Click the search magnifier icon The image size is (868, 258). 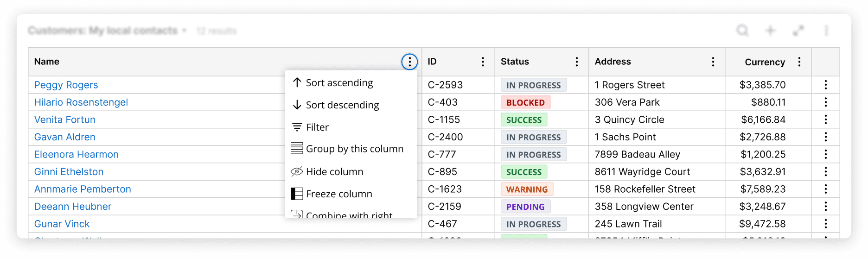click(x=742, y=31)
